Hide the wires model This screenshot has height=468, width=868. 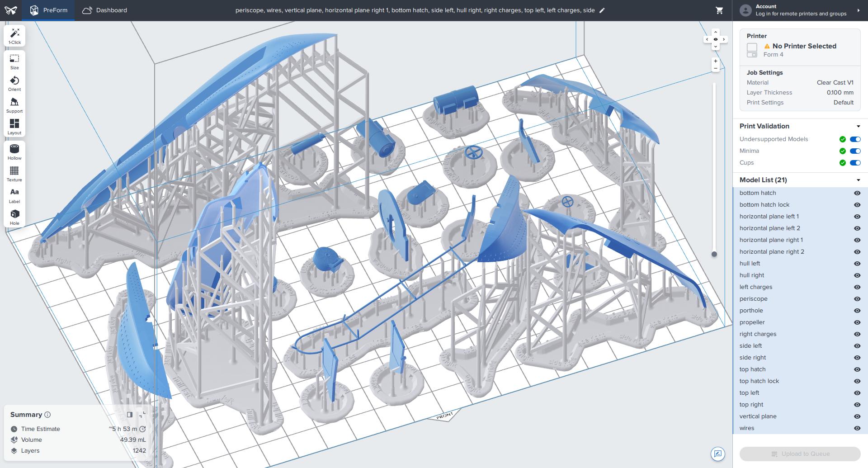tap(857, 428)
